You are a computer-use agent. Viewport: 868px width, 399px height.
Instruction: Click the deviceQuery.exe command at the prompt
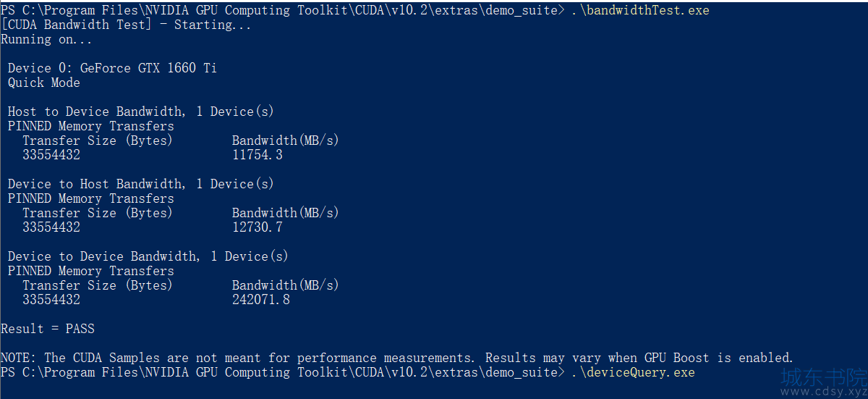point(633,372)
